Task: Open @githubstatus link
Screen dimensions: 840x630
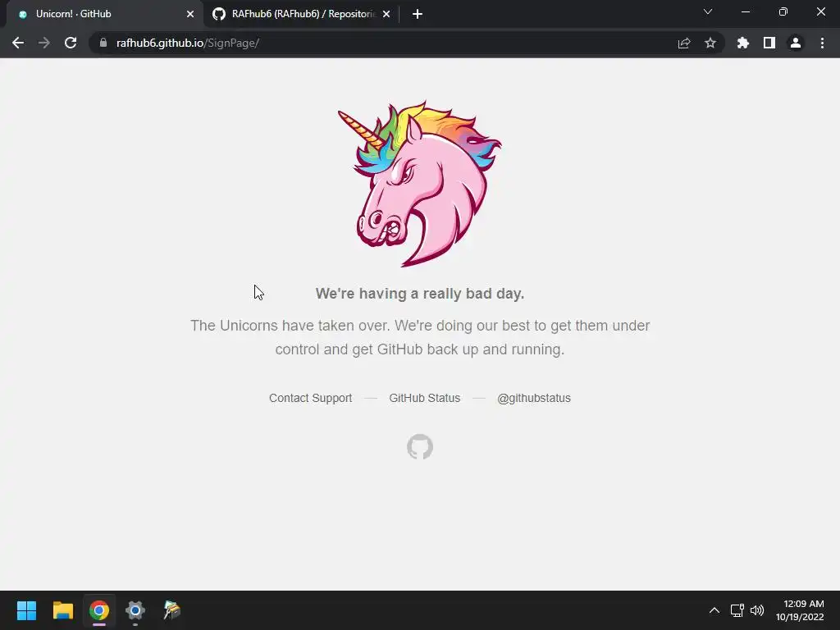Action: (x=533, y=398)
